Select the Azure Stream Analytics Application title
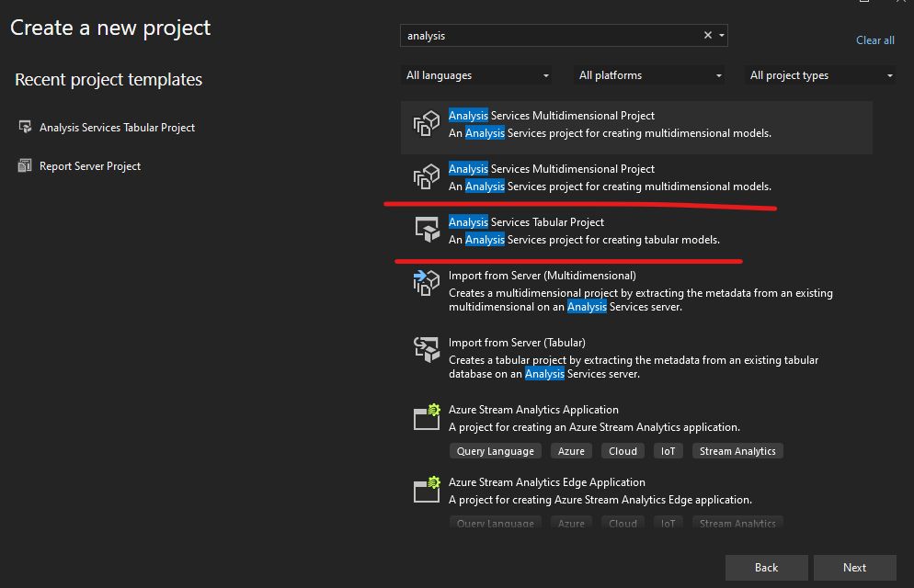Screen dimensions: 914x588 point(533,409)
